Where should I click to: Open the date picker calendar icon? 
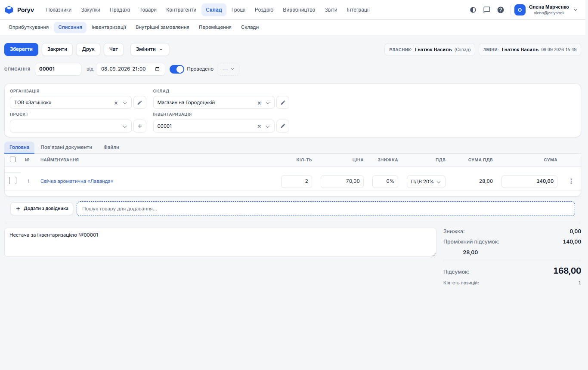(x=157, y=69)
